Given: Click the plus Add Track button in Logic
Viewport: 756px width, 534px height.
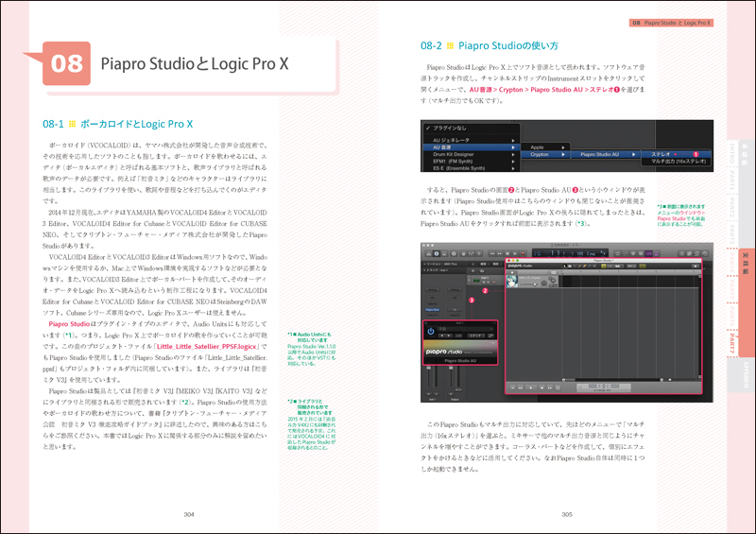Looking at the screenshot, I should [x=473, y=270].
